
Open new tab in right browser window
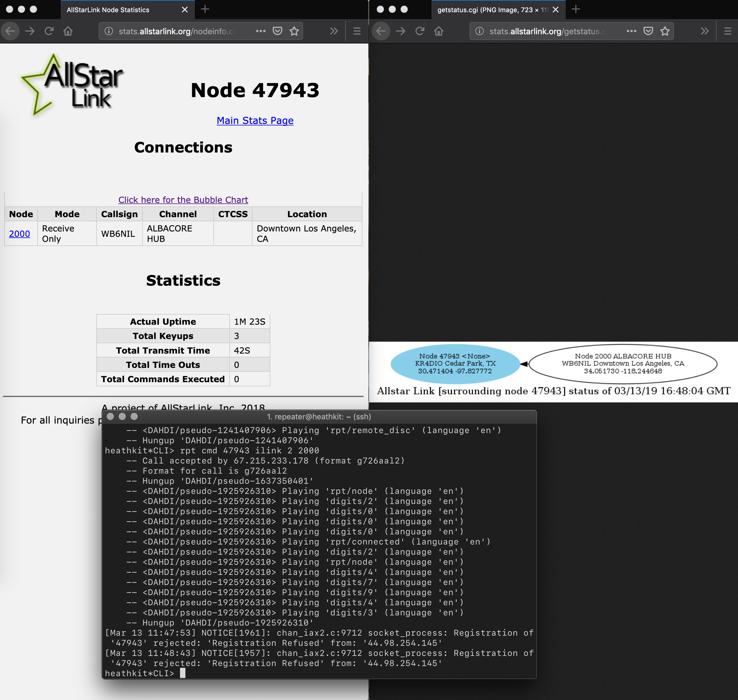[576, 9]
